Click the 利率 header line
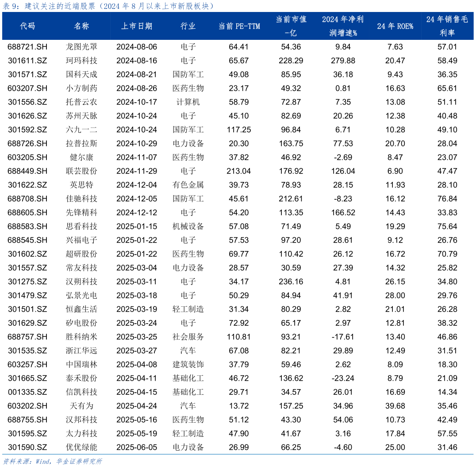The width and height of the screenshot is (476, 467). [x=447, y=33]
